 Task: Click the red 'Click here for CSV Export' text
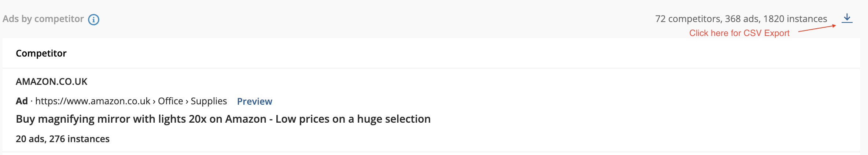coord(739,33)
